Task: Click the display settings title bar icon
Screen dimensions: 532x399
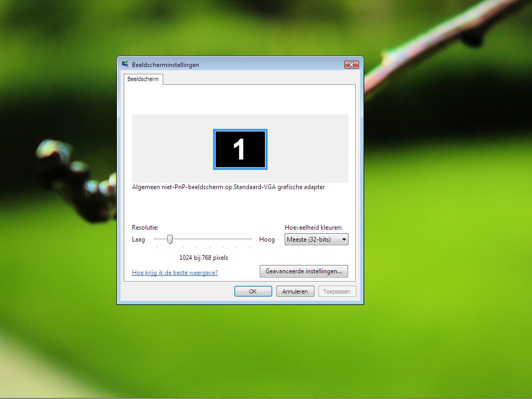Action: (125, 64)
